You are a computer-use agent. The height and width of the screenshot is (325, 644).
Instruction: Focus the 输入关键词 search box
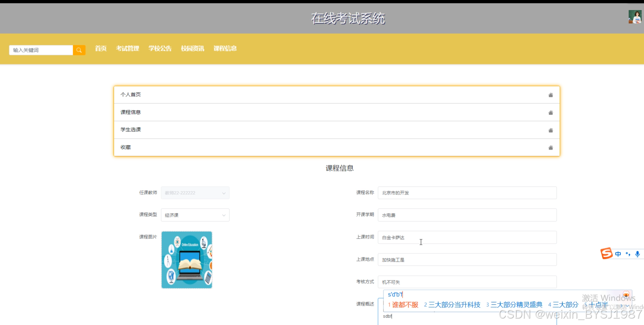(41, 50)
